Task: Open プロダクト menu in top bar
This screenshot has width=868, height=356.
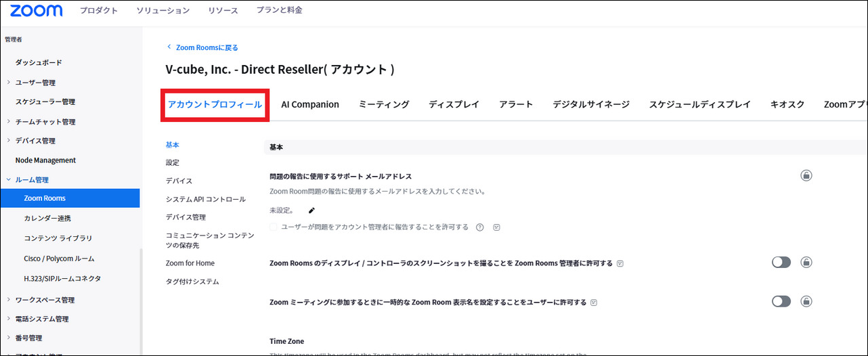Action: (98, 10)
